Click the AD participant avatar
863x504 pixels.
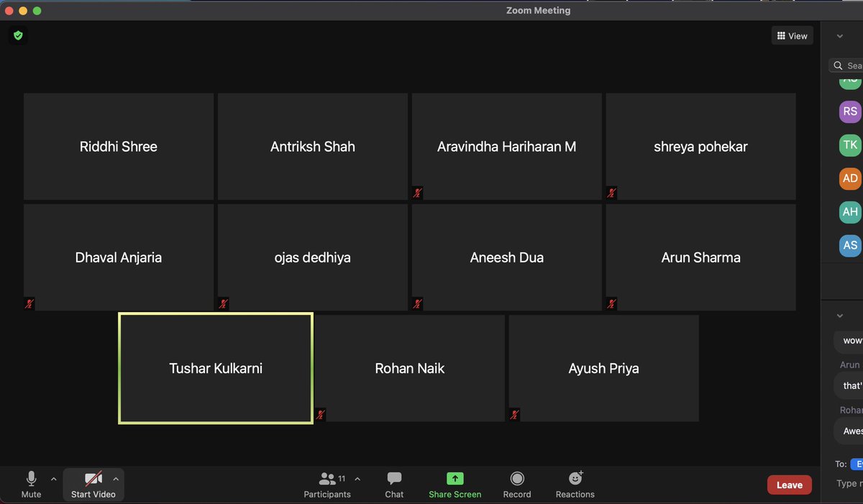coord(850,178)
